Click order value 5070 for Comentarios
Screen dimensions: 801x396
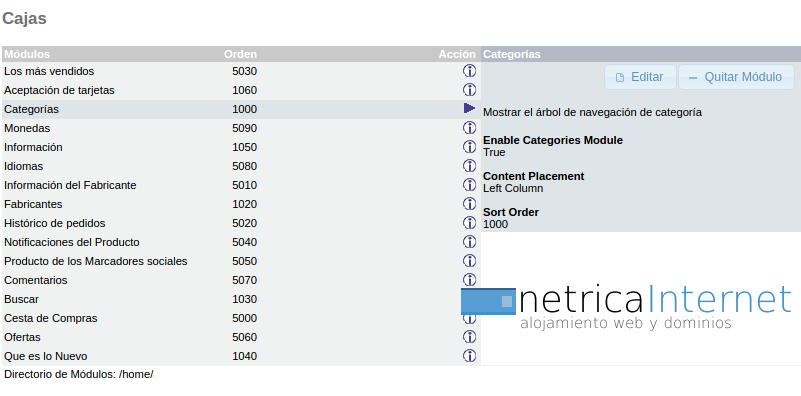tap(245, 280)
